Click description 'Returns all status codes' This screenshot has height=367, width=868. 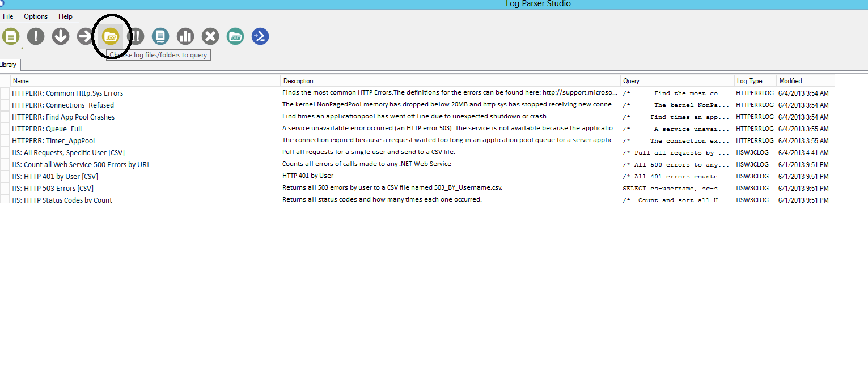coord(382,199)
